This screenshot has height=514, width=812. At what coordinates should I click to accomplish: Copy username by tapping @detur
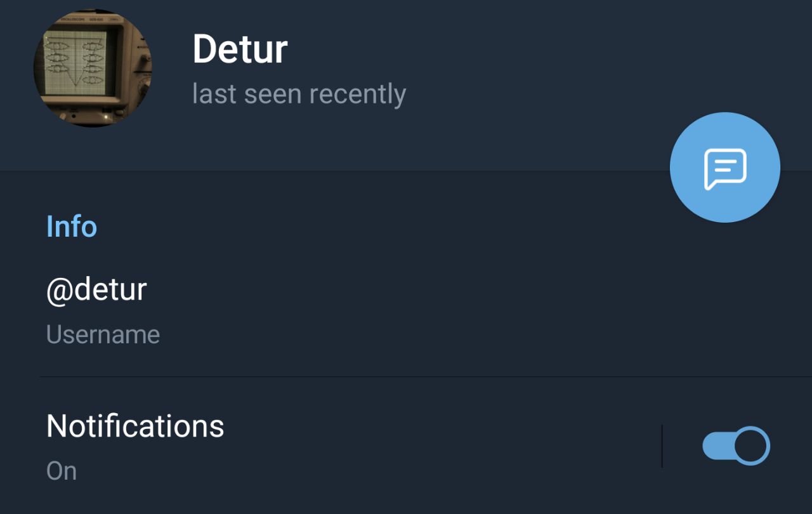click(96, 290)
